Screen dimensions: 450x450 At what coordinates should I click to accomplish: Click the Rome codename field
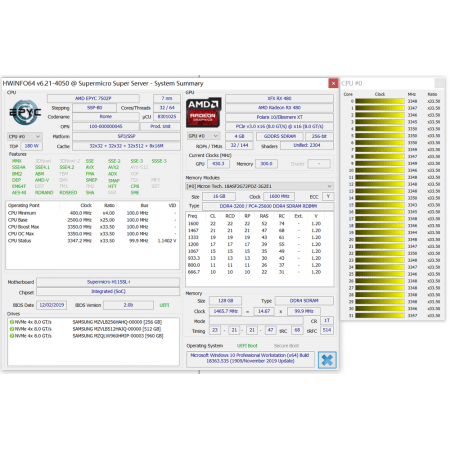(x=106, y=117)
